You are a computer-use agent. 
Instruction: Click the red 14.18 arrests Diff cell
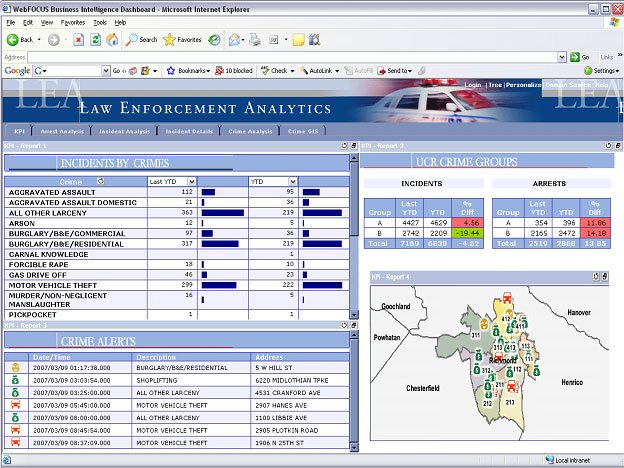[x=595, y=233]
